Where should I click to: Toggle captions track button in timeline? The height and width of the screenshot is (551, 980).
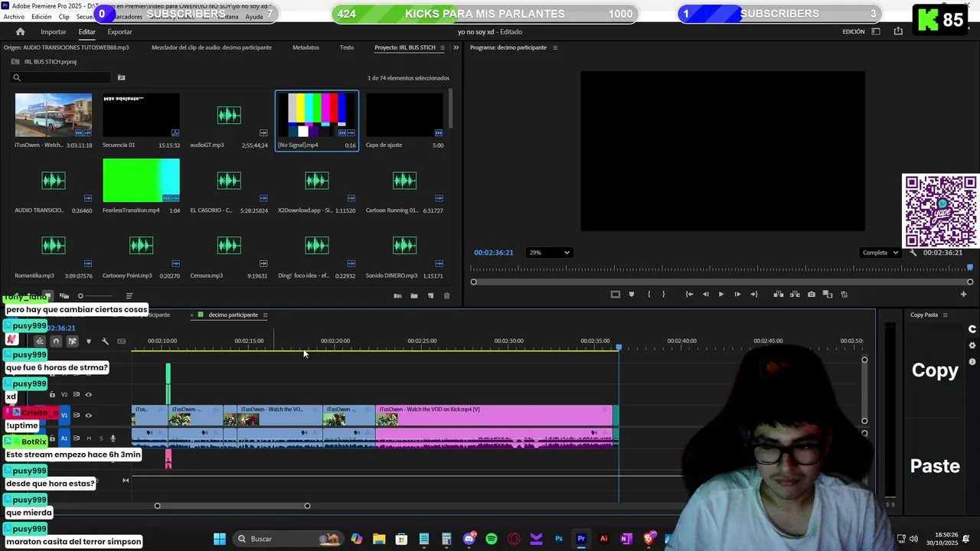pos(121,341)
